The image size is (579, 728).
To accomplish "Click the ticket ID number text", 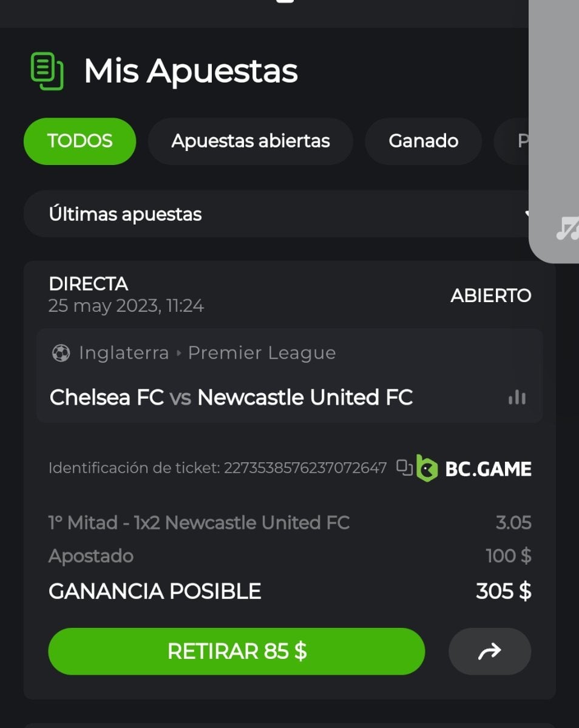I will point(305,468).
